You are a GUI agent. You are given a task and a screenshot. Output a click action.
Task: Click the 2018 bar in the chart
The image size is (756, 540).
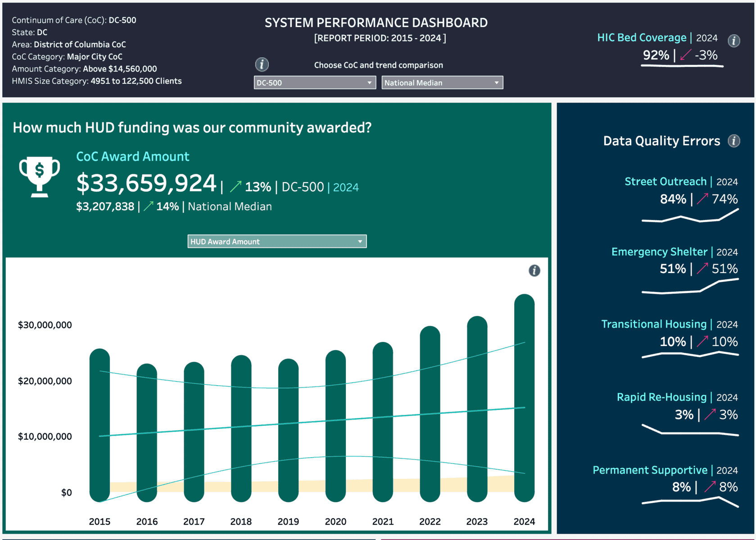click(241, 428)
